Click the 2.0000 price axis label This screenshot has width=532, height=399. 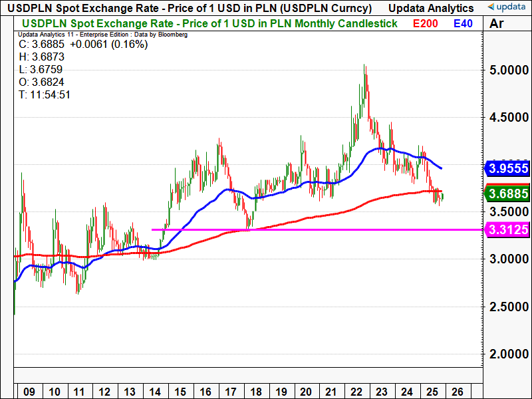pyautogui.click(x=507, y=354)
